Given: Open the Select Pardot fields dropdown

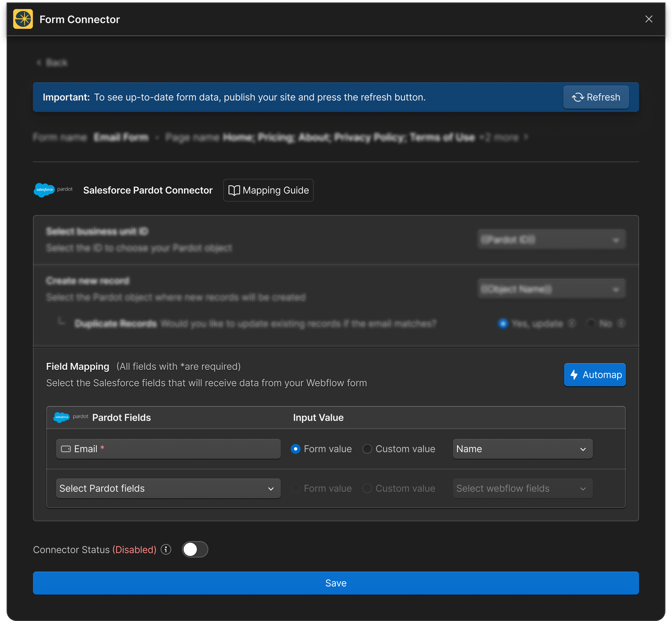Looking at the screenshot, I should coord(168,488).
